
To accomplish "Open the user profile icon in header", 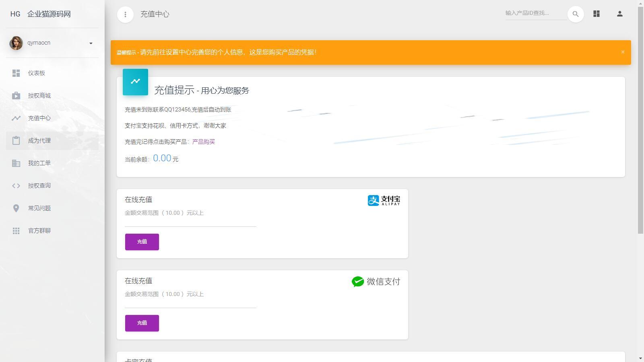I will point(620,14).
